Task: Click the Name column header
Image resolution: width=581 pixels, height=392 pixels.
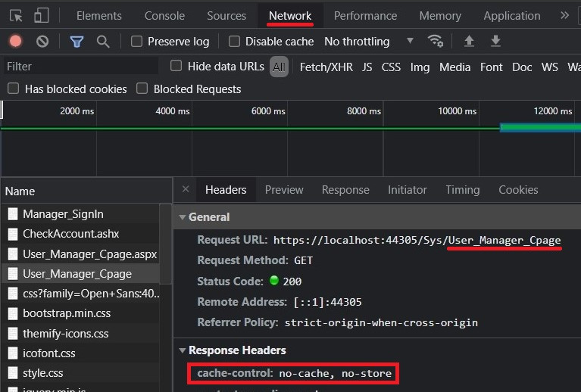Action: [x=86, y=191]
